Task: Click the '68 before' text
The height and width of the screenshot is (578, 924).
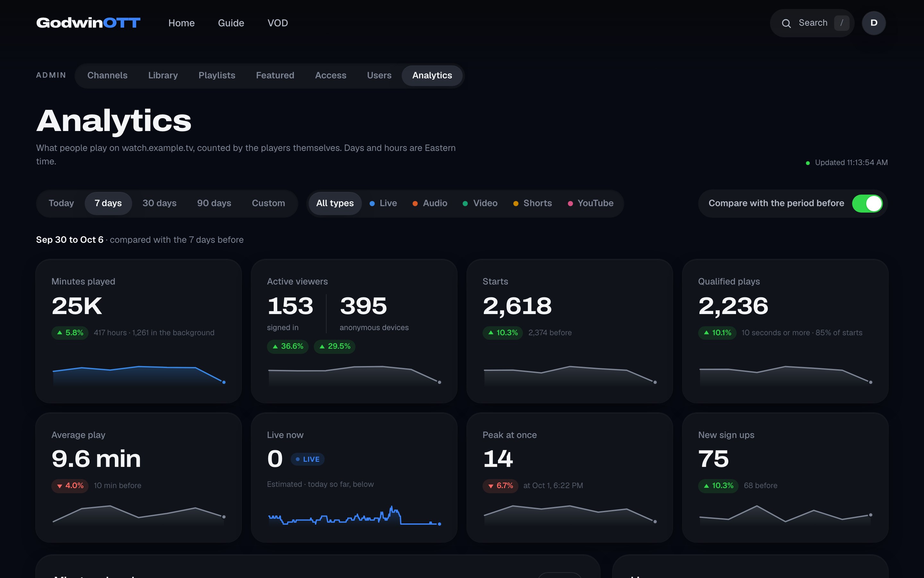Action: [760, 486]
